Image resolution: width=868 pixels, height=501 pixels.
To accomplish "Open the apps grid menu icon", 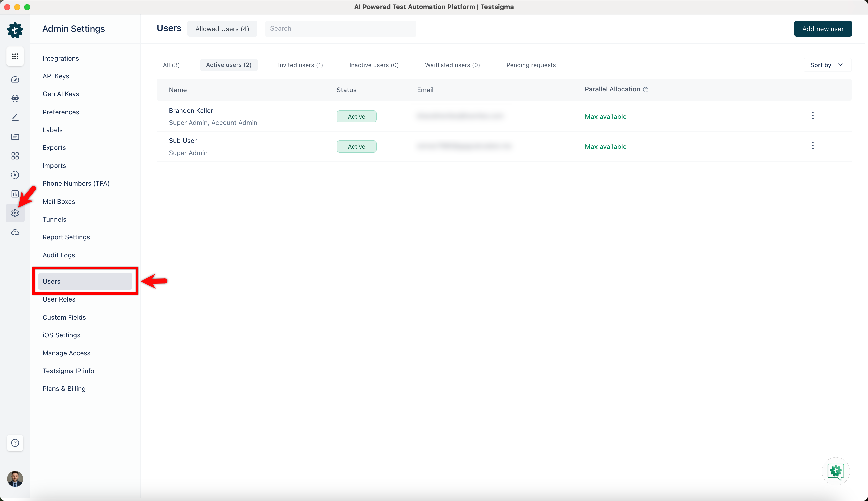I will pos(15,56).
